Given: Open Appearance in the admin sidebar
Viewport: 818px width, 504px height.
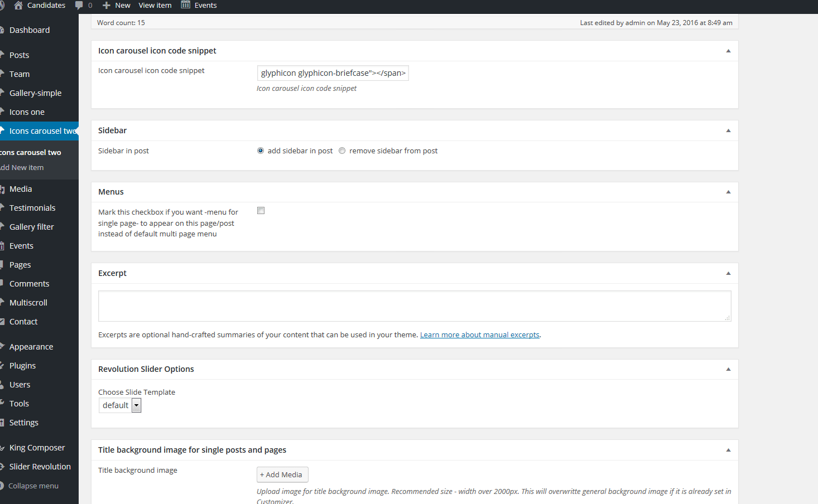Looking at the screenshot, I should point(31,347).
